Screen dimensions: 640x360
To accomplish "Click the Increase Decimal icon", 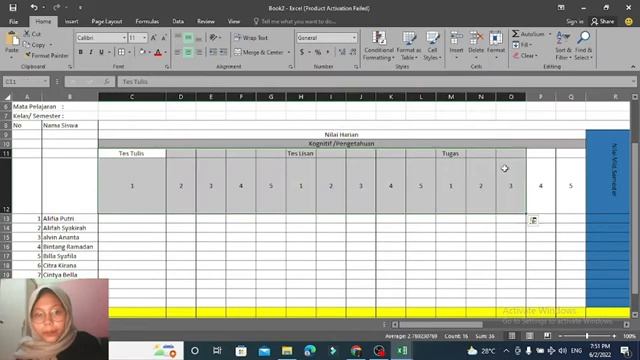I will pos(342,52).
